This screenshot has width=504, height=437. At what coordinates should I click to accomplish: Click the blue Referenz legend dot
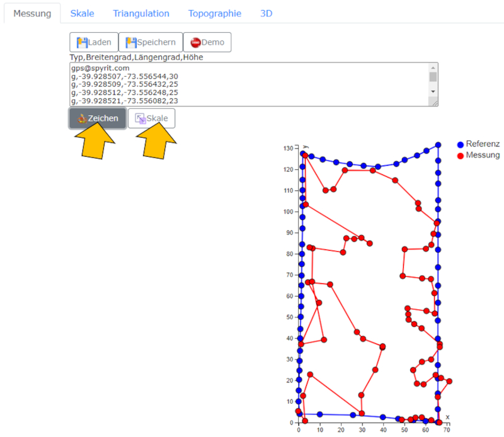point(461,145)
